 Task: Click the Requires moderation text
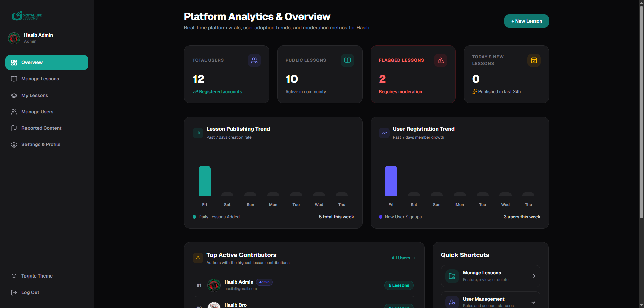pyautogui.click(x=400, y=92)
